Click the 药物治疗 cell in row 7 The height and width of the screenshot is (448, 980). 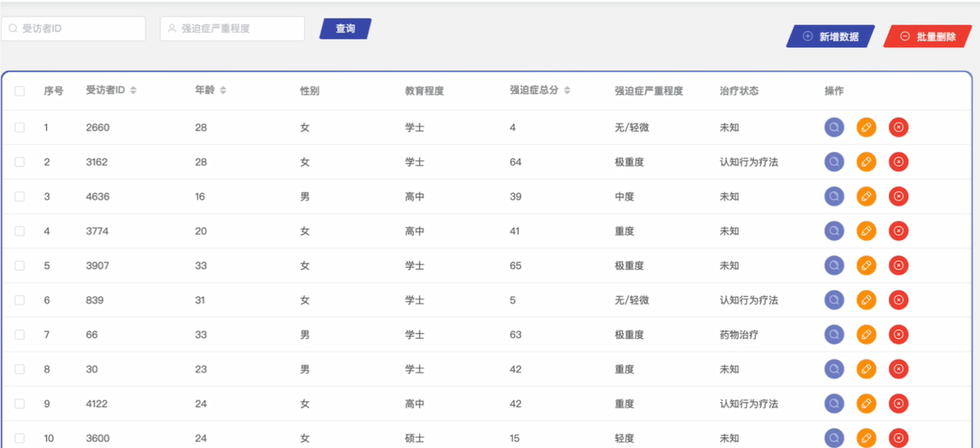(x=739, y=335)
